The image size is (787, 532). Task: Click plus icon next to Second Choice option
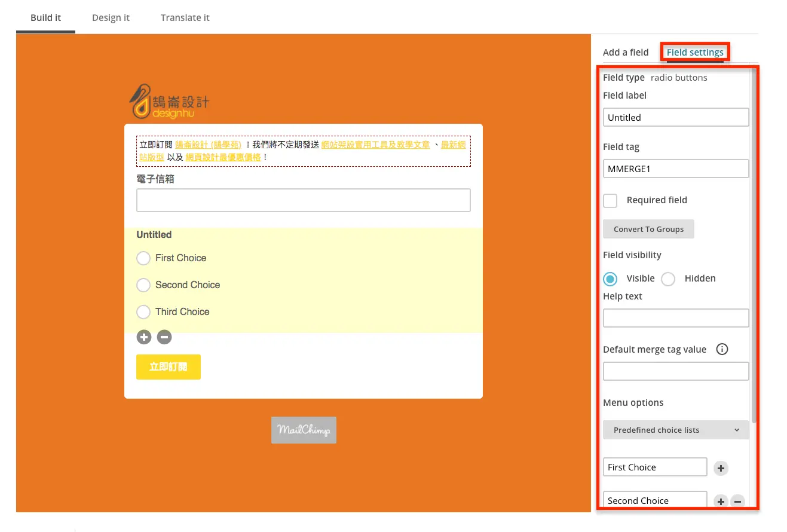tap(721, 501)
